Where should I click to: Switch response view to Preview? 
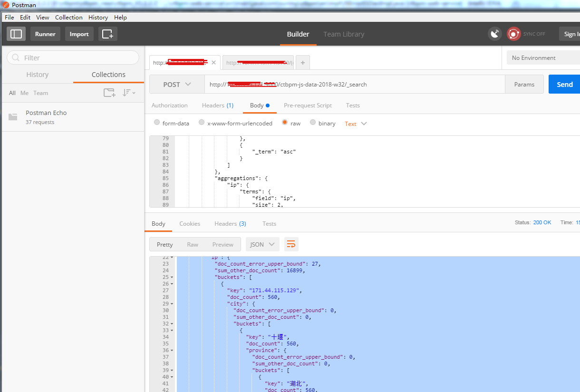click(222, 244)
